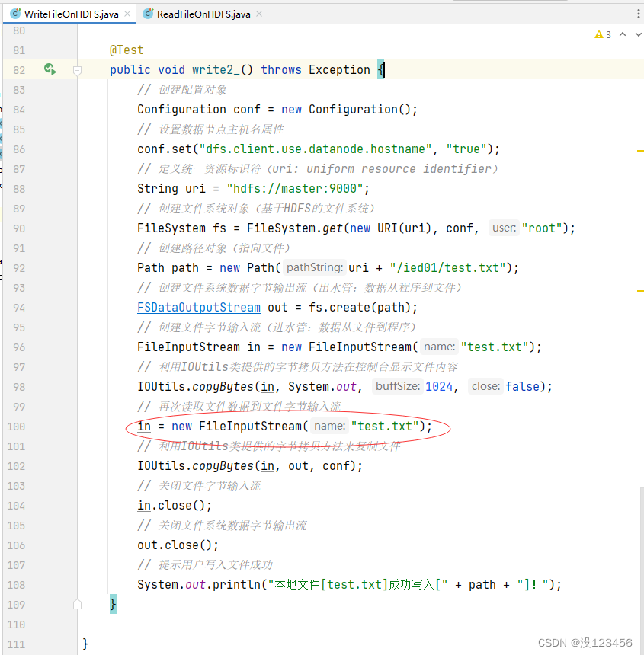
Task: Open the FSDataOutputStream declaration link
Action: click(x=198, y=307)
